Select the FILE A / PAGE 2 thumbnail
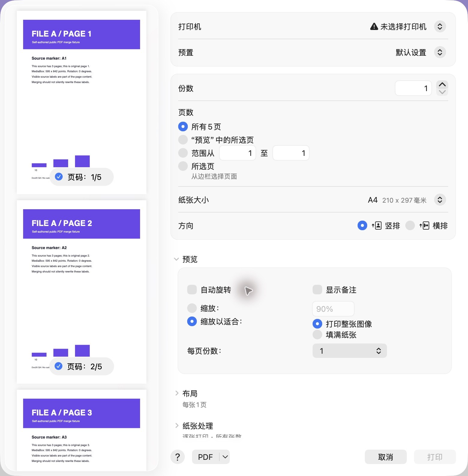This screenshot has height=476, width=468. tap(82, 292)
